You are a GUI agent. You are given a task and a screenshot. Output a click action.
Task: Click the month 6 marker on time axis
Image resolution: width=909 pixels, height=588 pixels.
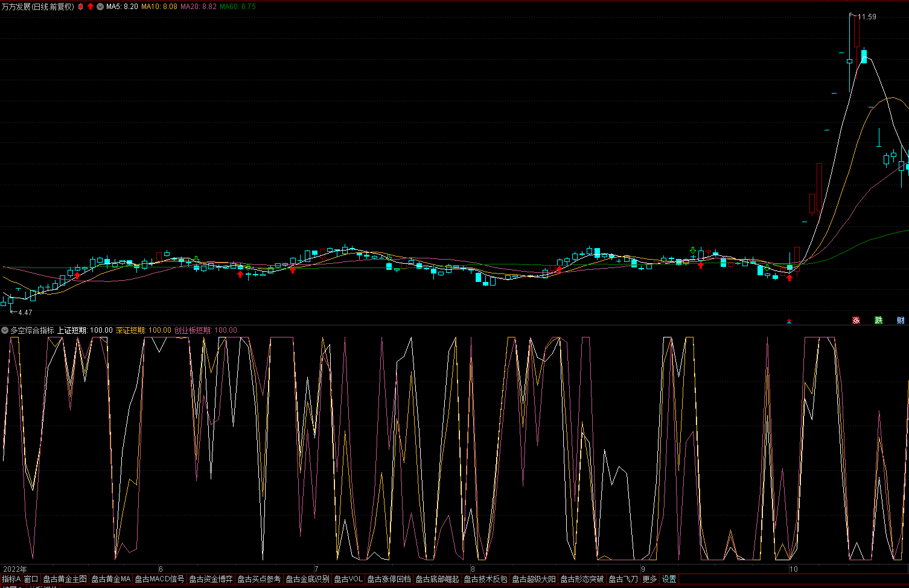[161, 569]
